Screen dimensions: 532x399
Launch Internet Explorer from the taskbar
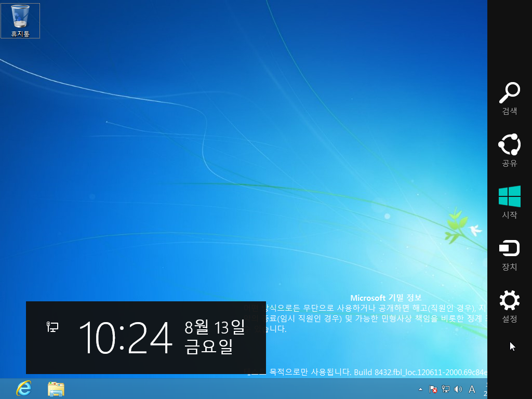(24, 389)
